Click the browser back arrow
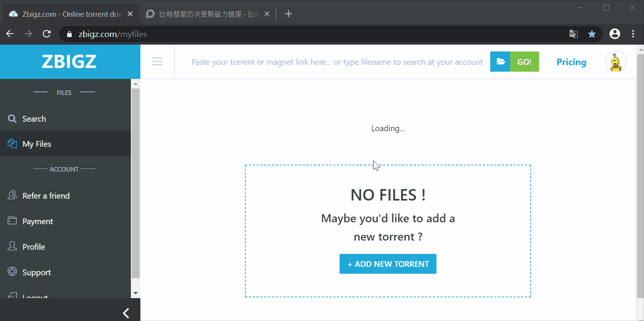This screenshot has height=321, width=644. [10, 34]
